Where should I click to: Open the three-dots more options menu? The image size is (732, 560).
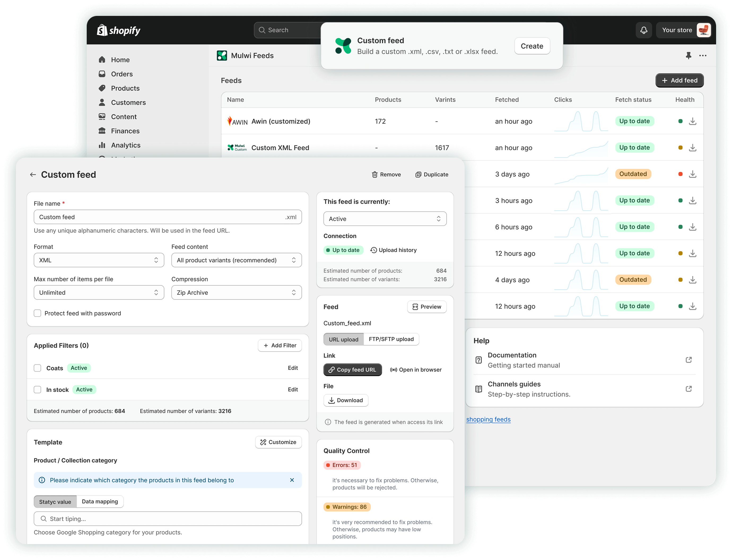703,56
